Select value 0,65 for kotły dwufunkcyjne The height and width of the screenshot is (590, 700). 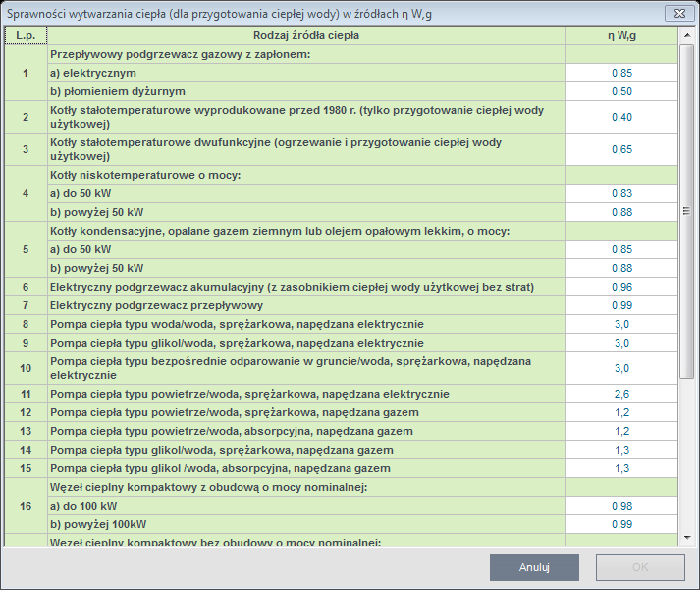[621, 149]
